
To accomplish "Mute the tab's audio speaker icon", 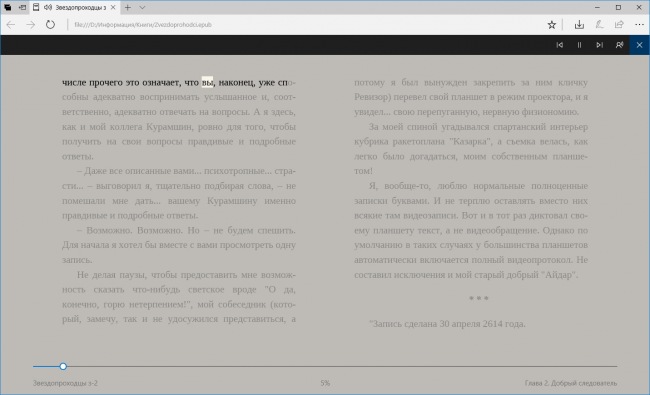I will (x=48, y=7).
